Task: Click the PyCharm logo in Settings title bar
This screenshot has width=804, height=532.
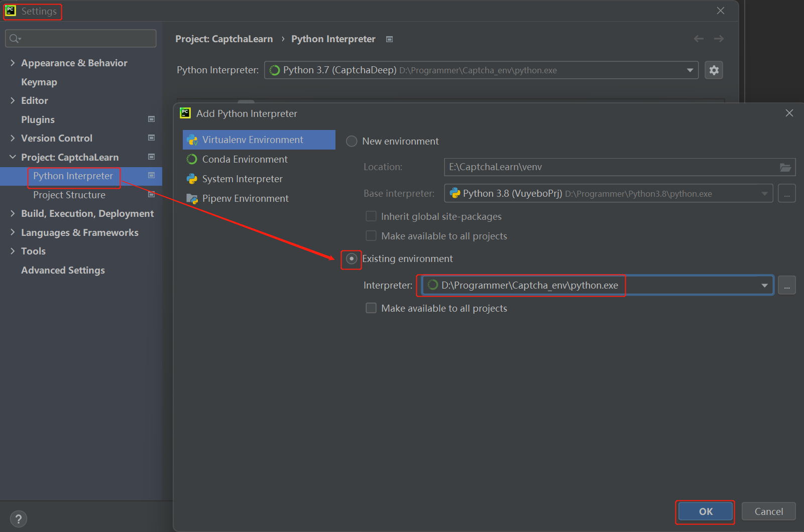Action: click(x=11, y=11)
